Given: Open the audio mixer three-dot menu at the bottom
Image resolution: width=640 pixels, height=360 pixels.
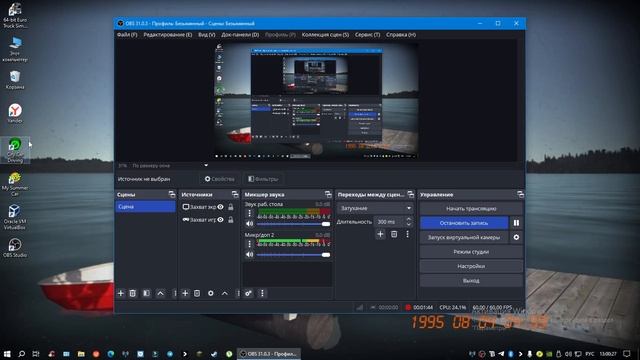Looking at the screenshot, I should tap(262, 293).
